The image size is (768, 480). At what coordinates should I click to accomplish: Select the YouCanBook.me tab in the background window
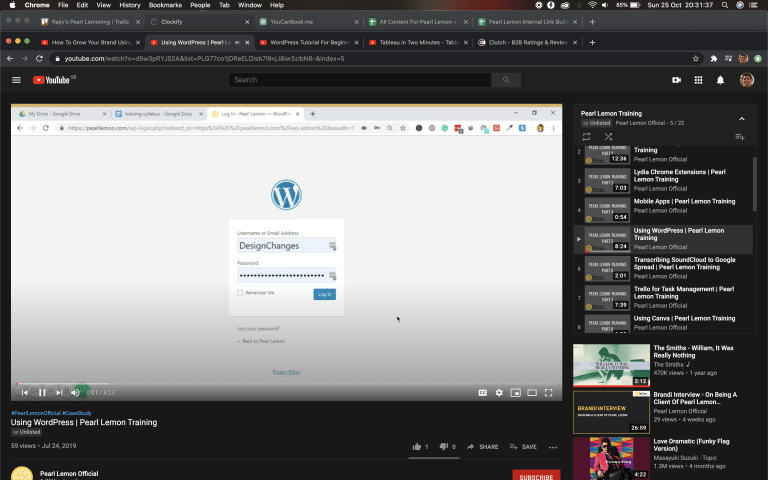(309, 22)
